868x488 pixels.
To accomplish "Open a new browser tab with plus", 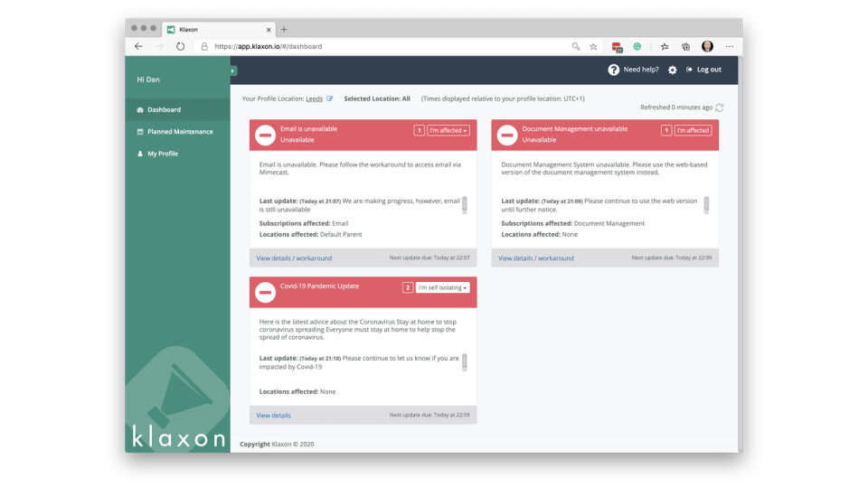I will pyautogui.click(x=284, y=29).
